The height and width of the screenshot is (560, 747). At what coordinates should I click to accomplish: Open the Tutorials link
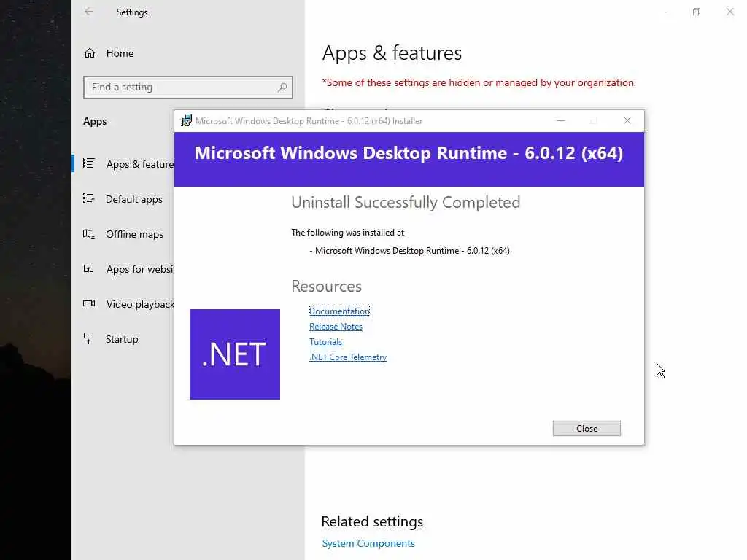pyautogui.click(x=325, y=342)
